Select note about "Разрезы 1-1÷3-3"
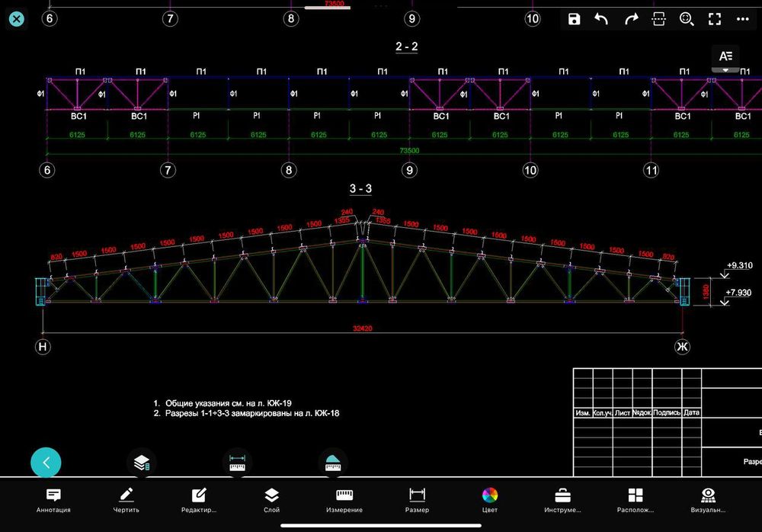 (252, 413)
